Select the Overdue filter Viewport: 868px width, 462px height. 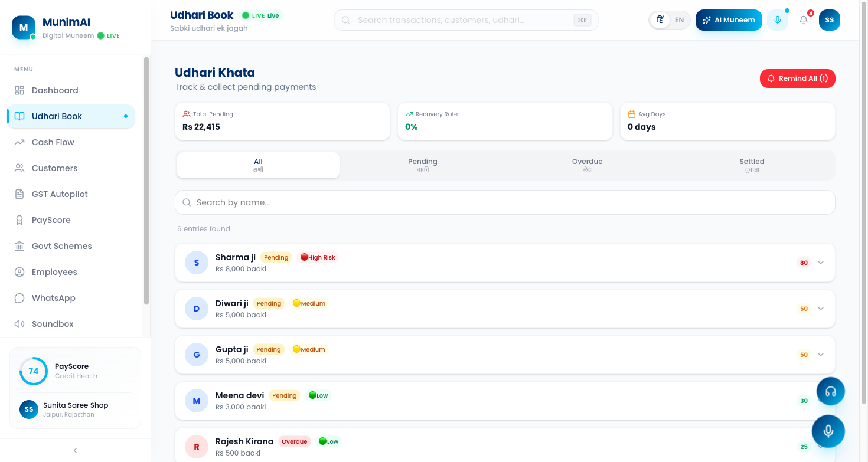coord(587,165)
